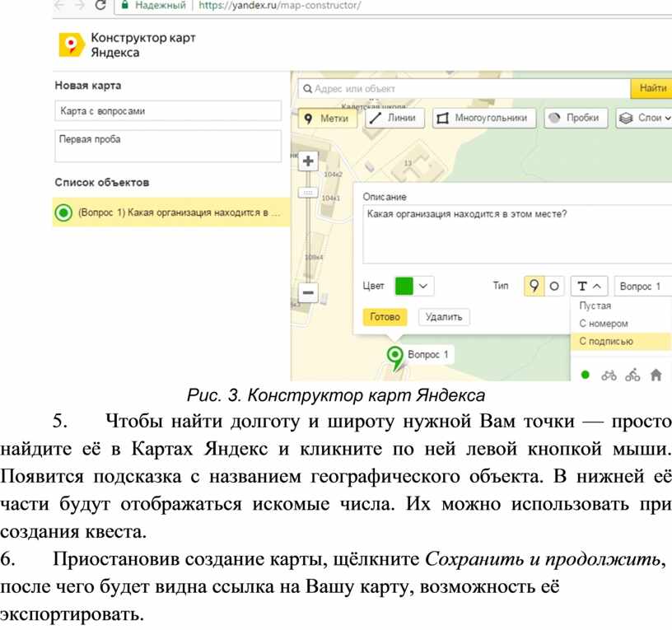Click the secure lock icon in address bar
The width and height of the screenshot is (672, 630).
124,5
